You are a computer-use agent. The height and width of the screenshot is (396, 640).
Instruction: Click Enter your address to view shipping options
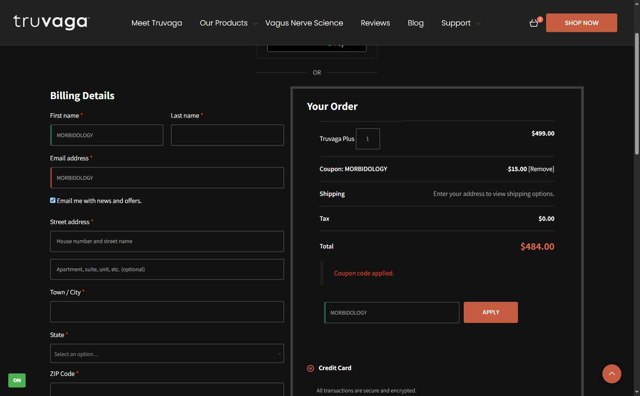[x=493, y=194]
